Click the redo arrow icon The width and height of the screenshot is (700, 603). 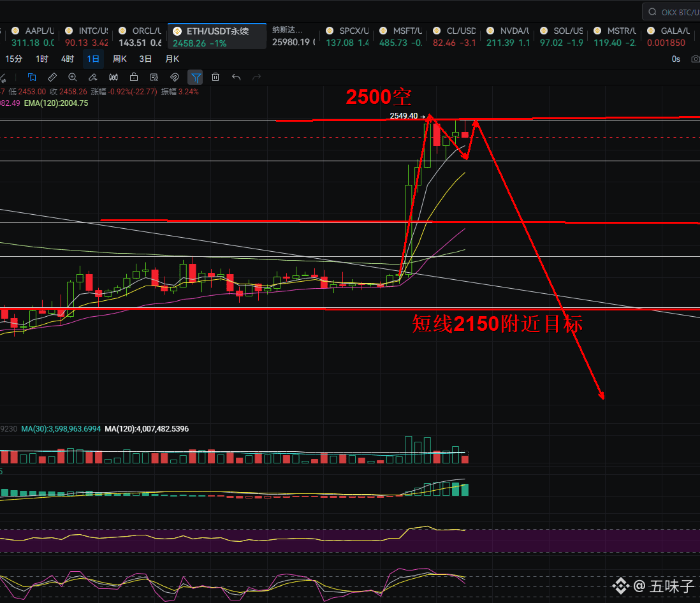(256, 77)
